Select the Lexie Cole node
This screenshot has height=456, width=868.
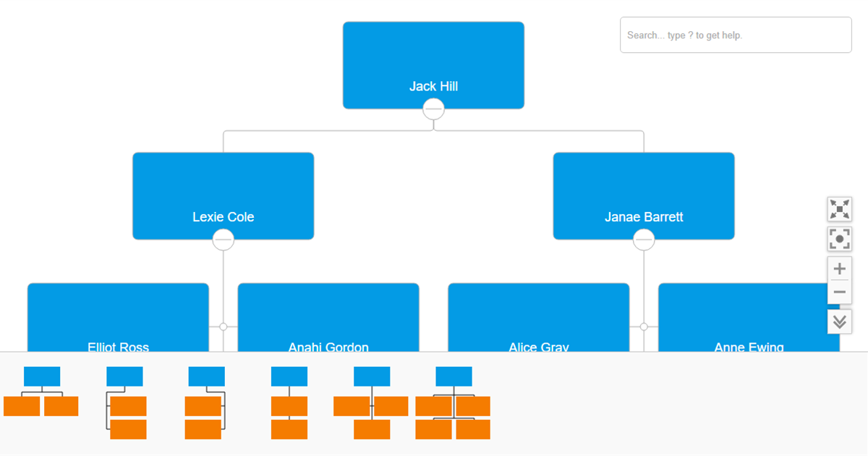pos(223,195)
